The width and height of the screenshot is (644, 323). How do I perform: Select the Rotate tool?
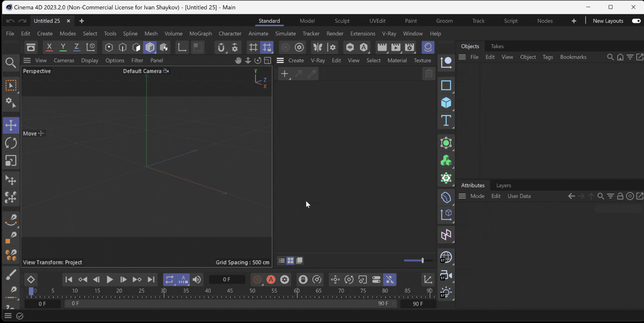(x=11, y=143)
